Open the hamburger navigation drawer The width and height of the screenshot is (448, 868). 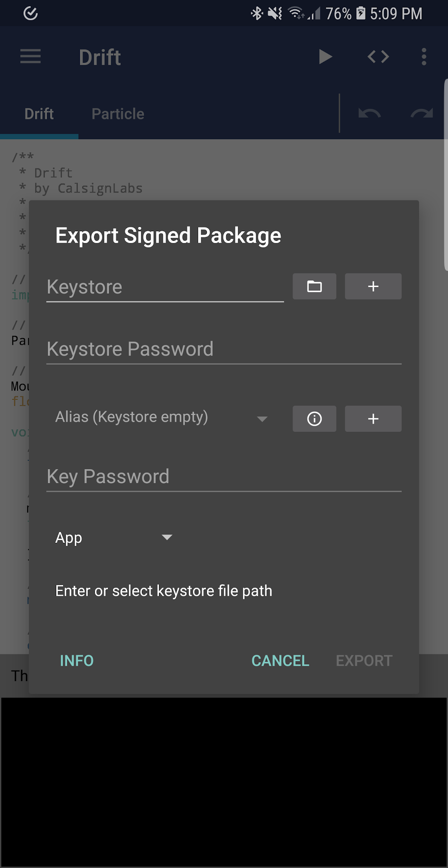click(30, 57)
